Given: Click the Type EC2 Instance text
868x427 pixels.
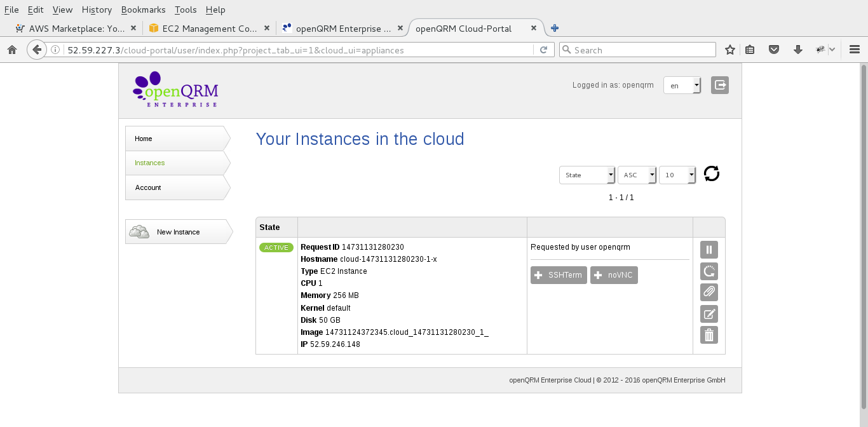Looking at the screenshot, I should point(334,271).
